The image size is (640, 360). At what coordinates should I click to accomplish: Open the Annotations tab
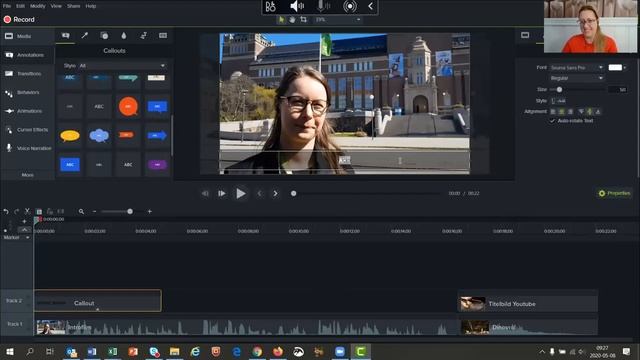(x=27, y=55)
